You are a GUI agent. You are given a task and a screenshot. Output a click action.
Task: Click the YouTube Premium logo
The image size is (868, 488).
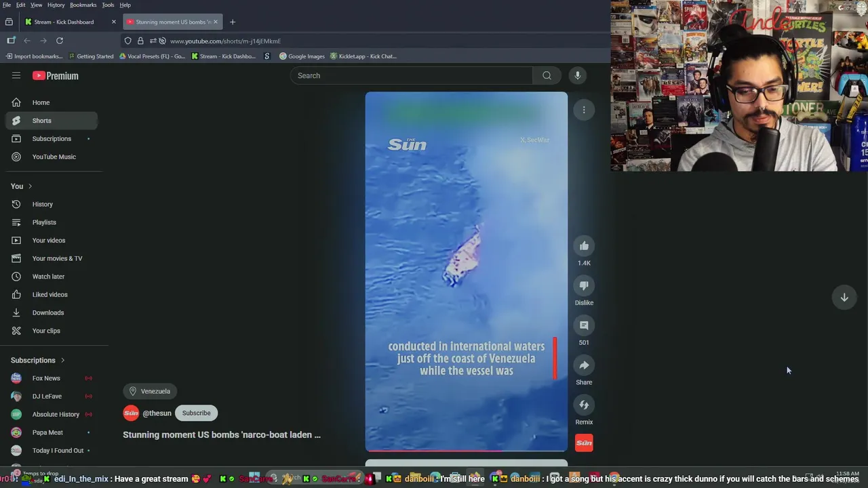tap(56, 75)
